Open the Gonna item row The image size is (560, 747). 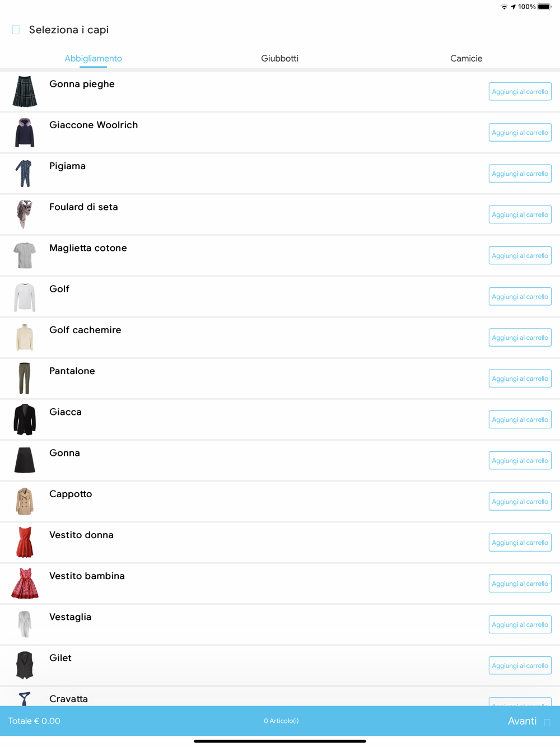click(280, 460)
